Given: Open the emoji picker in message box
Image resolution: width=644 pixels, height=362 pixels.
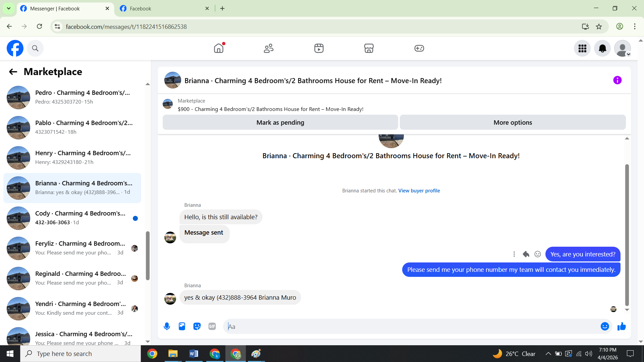Looking at the screenshot, I should [604, 326].
